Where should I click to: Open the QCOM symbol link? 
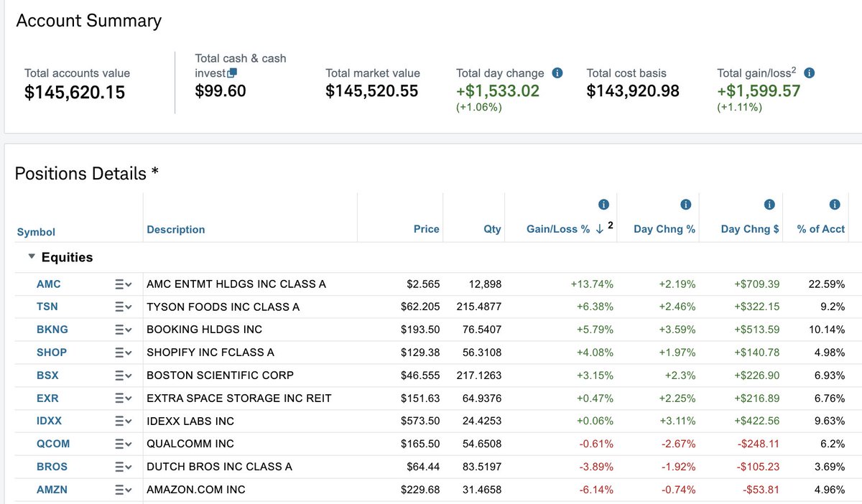[53, 444]
